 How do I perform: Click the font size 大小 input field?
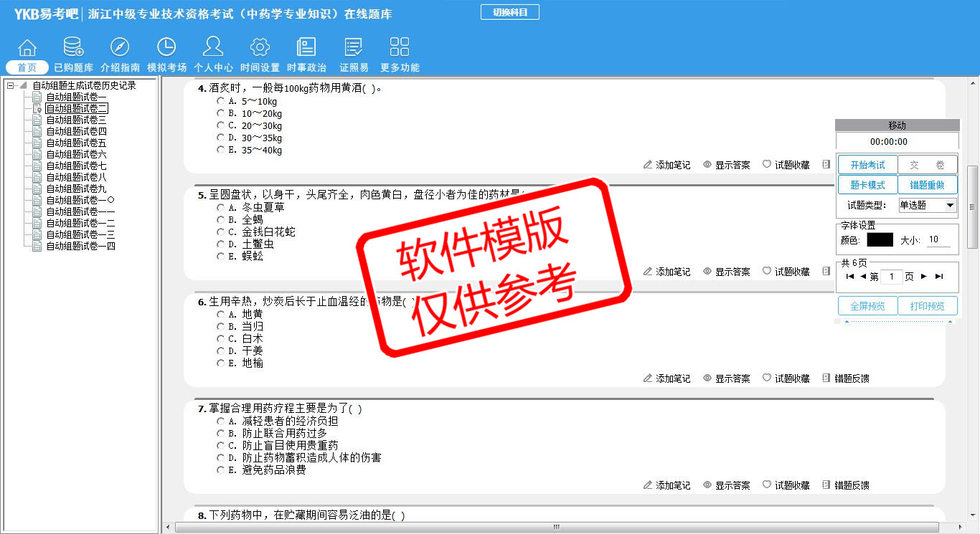[939, 240]
